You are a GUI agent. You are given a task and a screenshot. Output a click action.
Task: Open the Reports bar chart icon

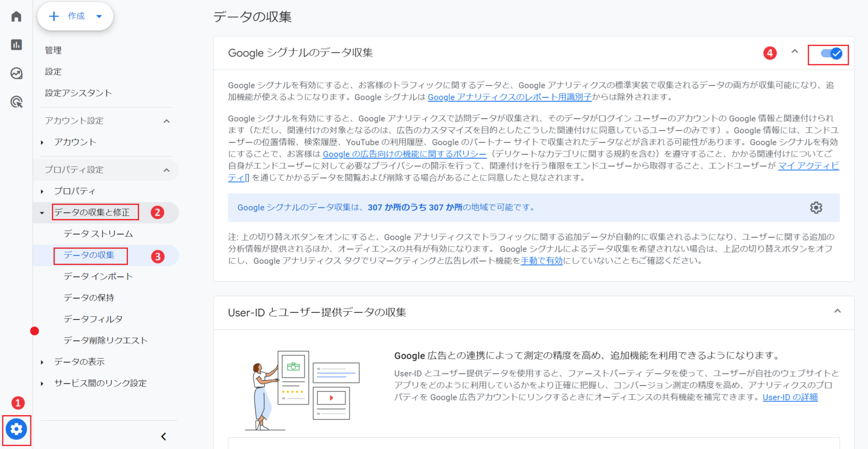click(16, 45)
